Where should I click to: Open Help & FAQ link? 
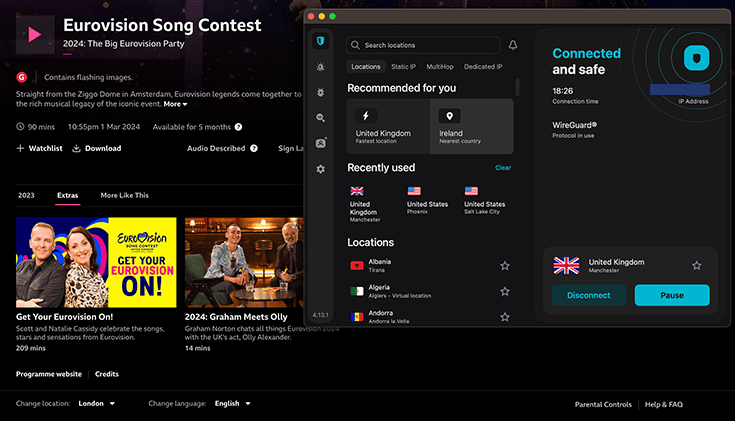[x=664, y=405]
